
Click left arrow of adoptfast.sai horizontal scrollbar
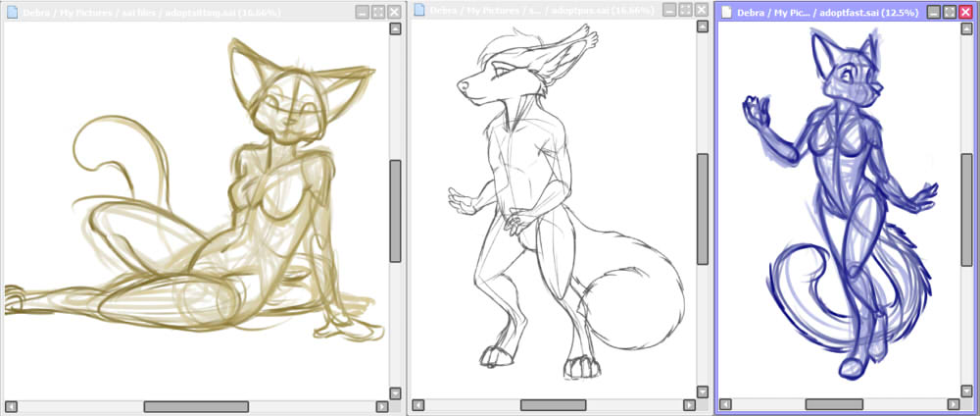pos(725,405)
